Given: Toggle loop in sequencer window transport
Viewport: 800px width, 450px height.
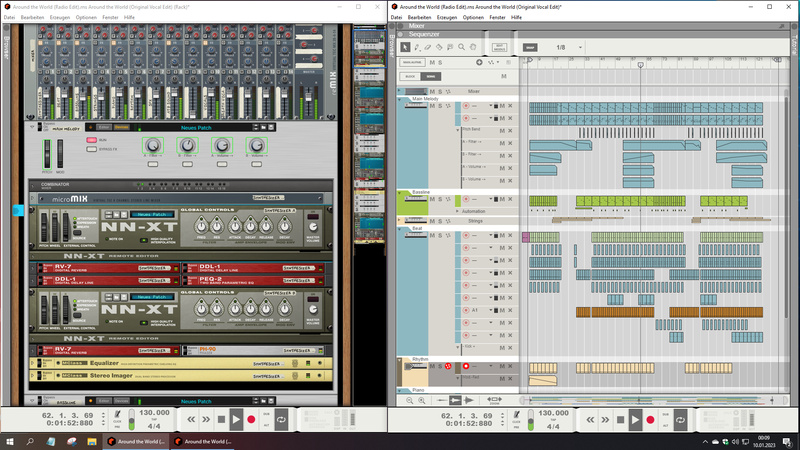Looking at the screenshot, I should tap(680, 420).
